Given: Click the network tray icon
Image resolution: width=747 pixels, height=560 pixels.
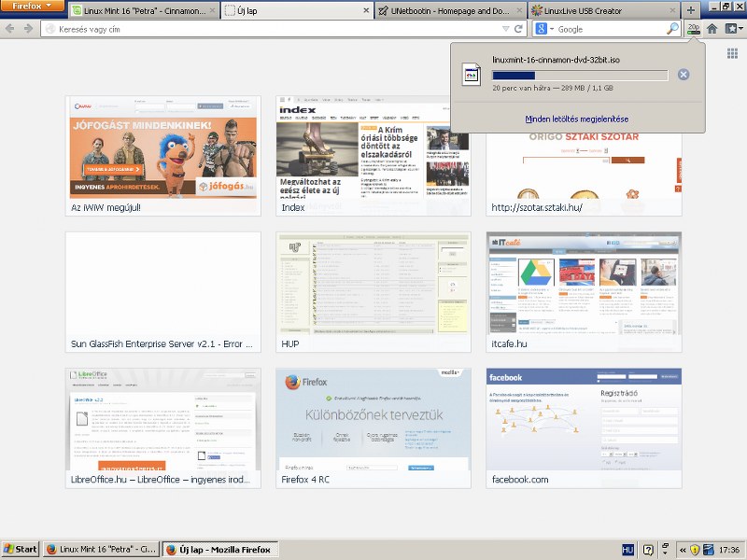Looking at the screenshot, I should [709, 550].
